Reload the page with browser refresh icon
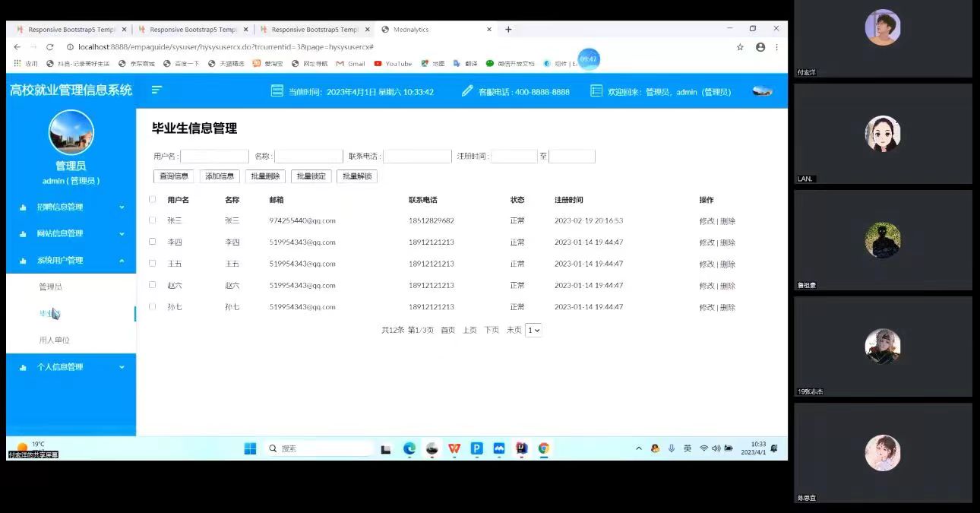This screenshot has height=513, width=980. [50, 47]
